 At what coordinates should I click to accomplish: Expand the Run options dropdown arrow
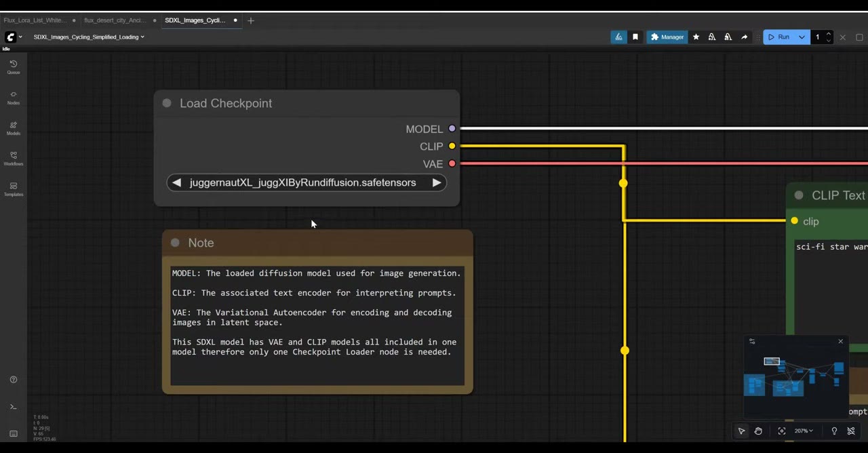(802, 37)
